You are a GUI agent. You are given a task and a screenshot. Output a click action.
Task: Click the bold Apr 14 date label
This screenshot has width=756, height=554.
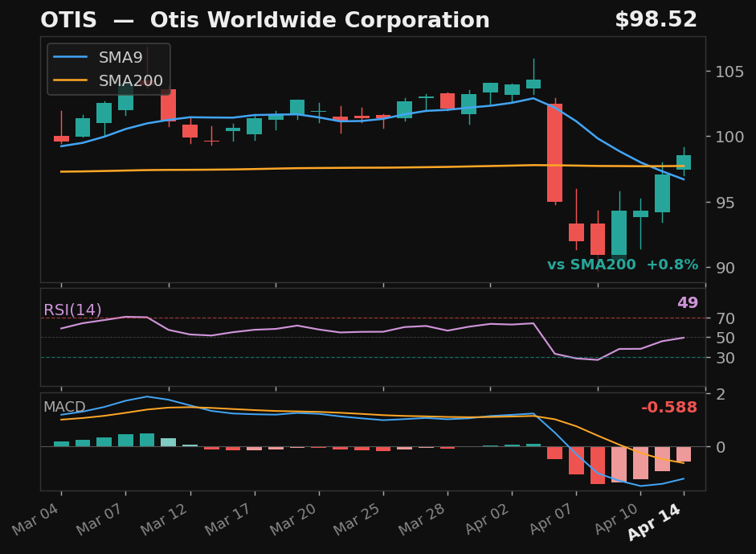point(656,521)
